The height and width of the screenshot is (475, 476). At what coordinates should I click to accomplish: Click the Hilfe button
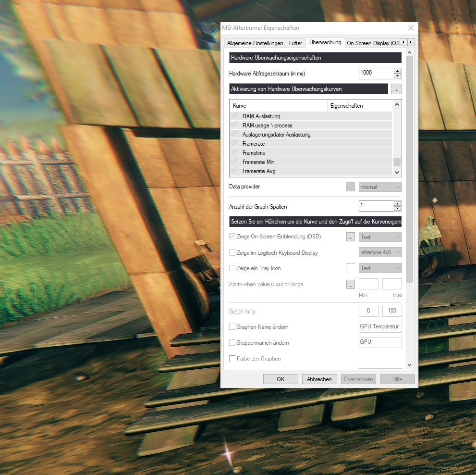tap(397, 379)
